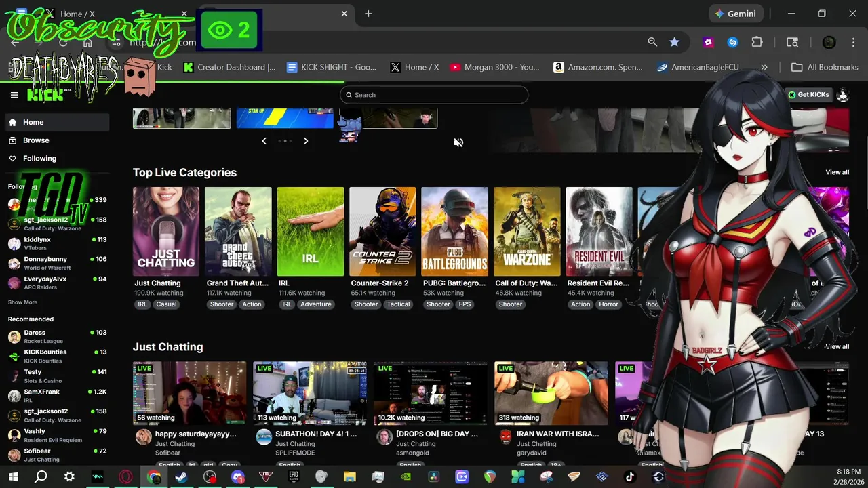The height and width of the screenshot is (488, 868).
Task: Click the Chrome zoom magnifier icon
Action: click(652, 42)
